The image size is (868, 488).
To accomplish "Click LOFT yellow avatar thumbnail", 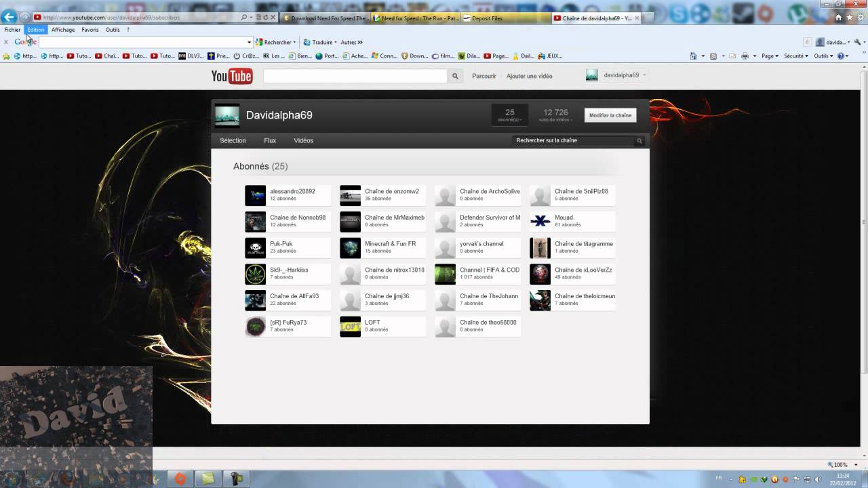I will (350, 327).
